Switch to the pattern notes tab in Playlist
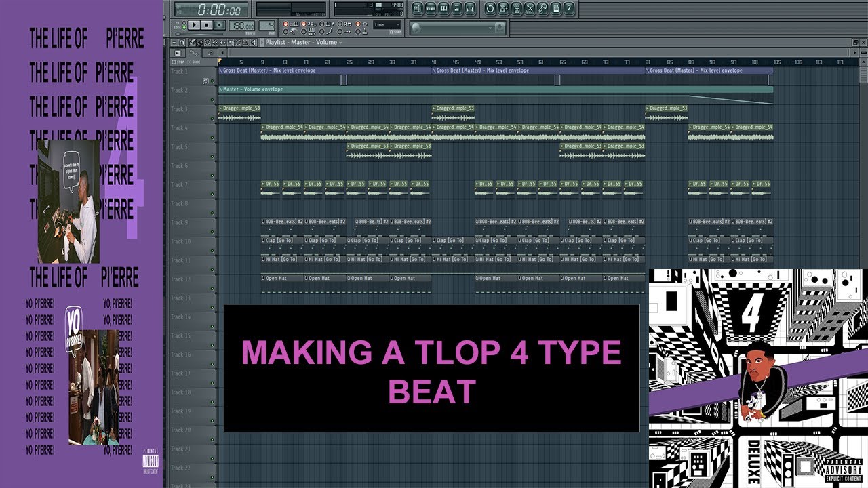Screen dimensions: 868x488 click(x=210, y=52)
